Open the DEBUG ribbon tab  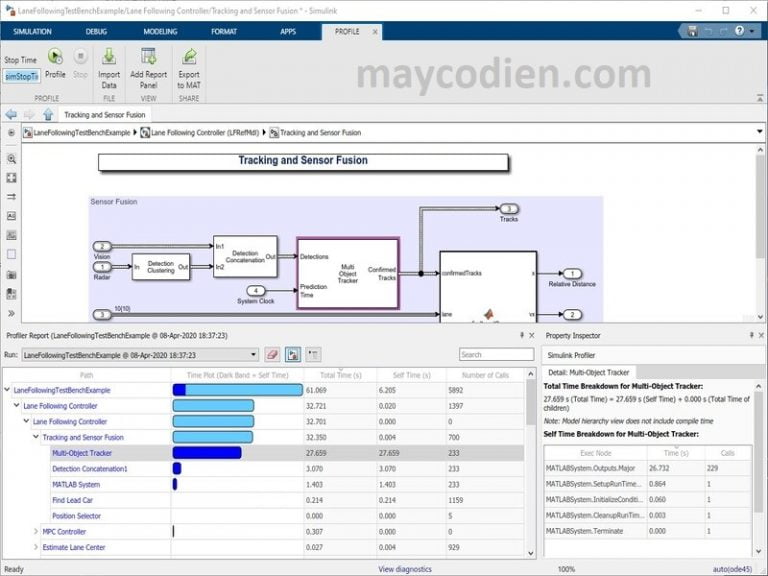click(96, 31)
